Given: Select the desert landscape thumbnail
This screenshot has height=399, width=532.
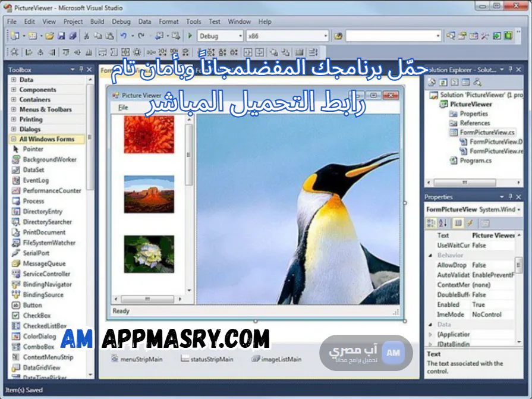Looking at the screenshot, I should 149,194.
